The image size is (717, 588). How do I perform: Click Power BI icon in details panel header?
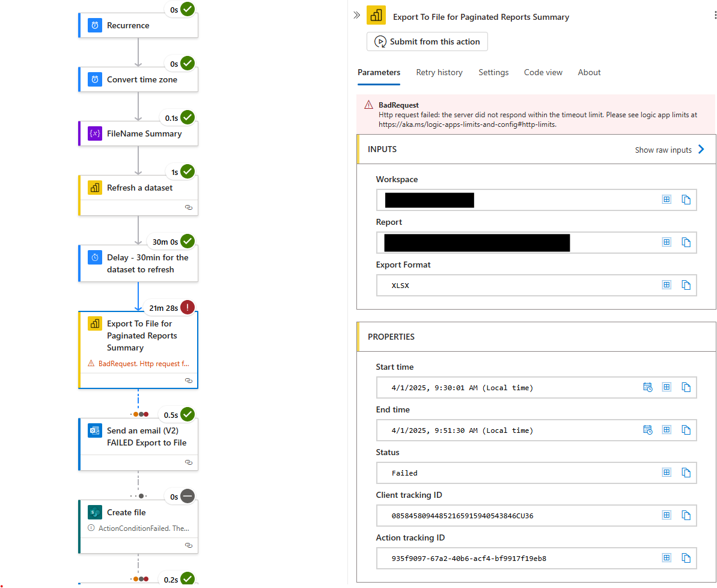click(376, 15)
